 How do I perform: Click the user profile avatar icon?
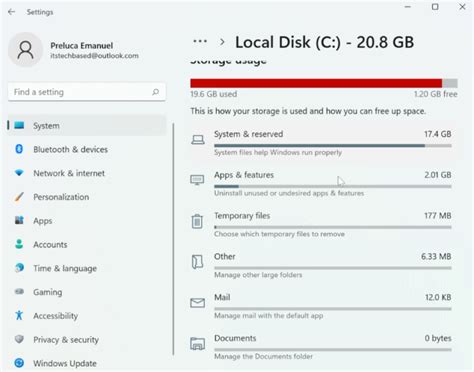pyautogui.click(x=25, y=50)
